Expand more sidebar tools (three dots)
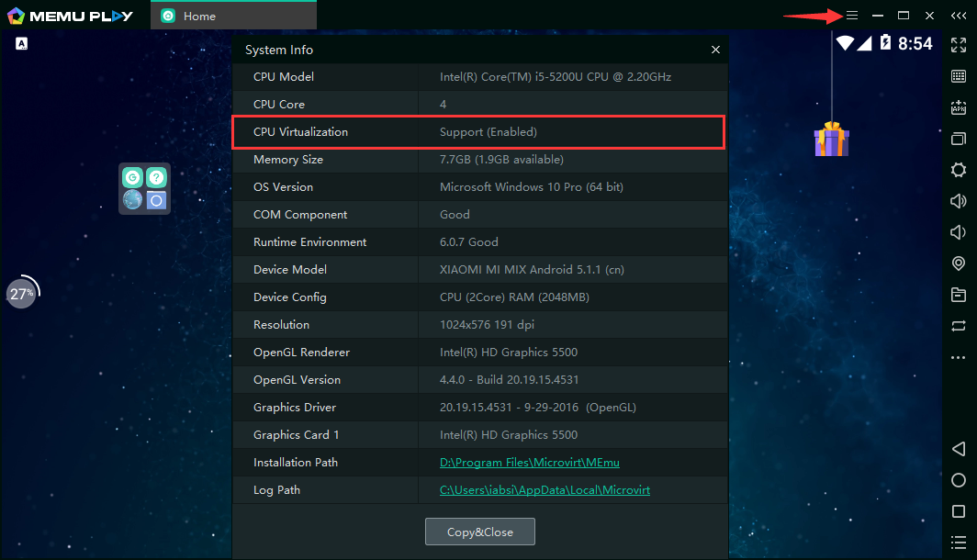Screen dimensions: 977x560 click(x=959, y=357)
